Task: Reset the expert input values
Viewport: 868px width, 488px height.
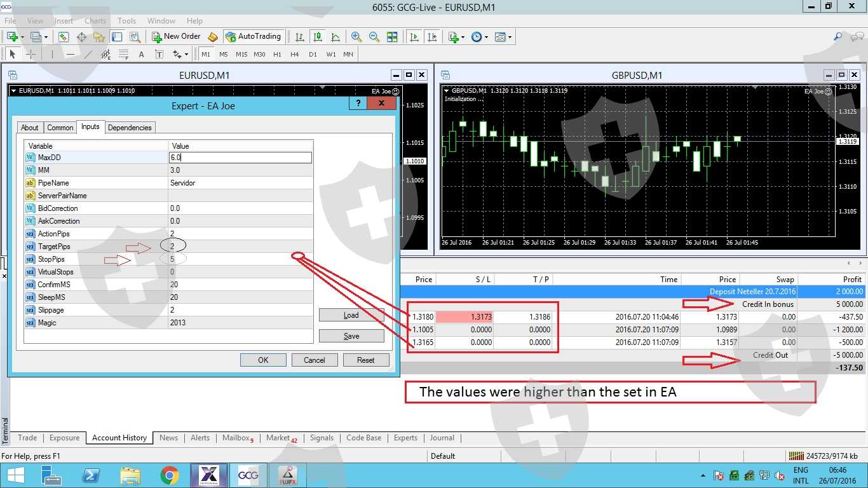Action: coord(366,360)
